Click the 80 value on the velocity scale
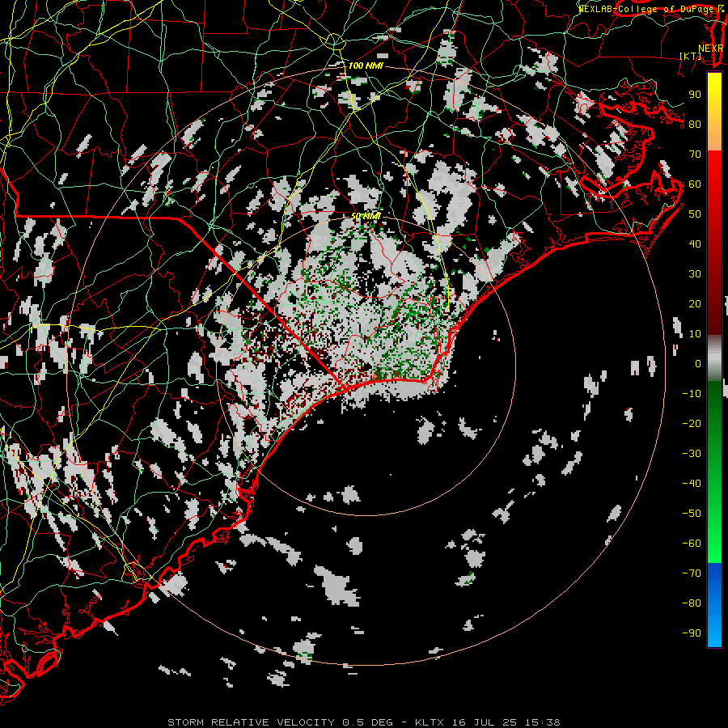This screenshot has height=728, width=728. (x=695, y=124)
